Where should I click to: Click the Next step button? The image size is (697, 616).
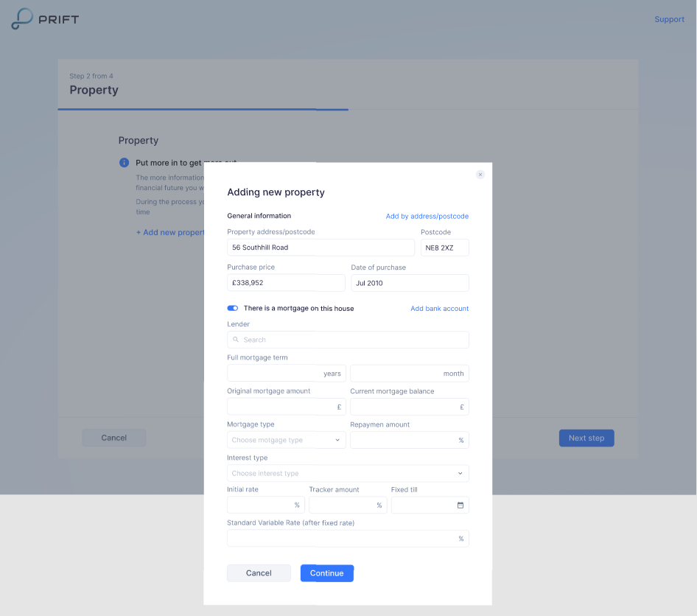tap(586, 438)
